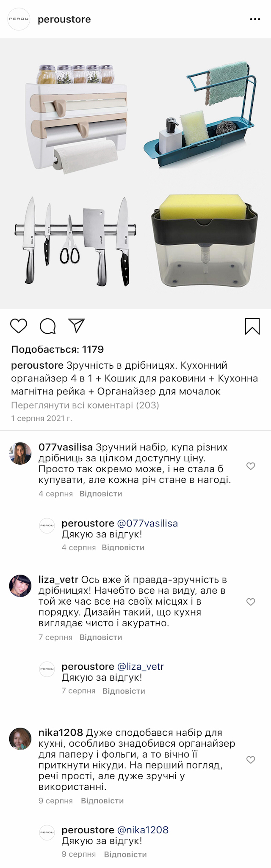Expand all 203 comments
The width and height of the screenshot is (271, 868).
coord(85,405)
